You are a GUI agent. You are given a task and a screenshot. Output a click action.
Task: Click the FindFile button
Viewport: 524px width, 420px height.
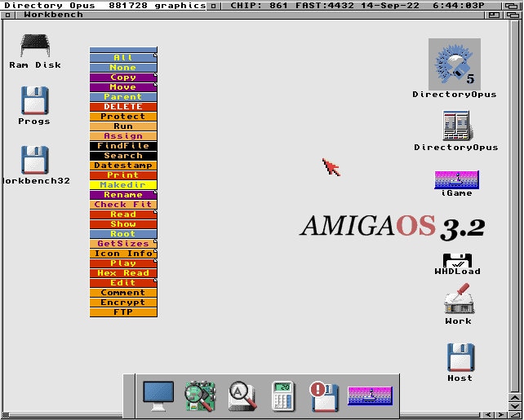tap(123, 145)
